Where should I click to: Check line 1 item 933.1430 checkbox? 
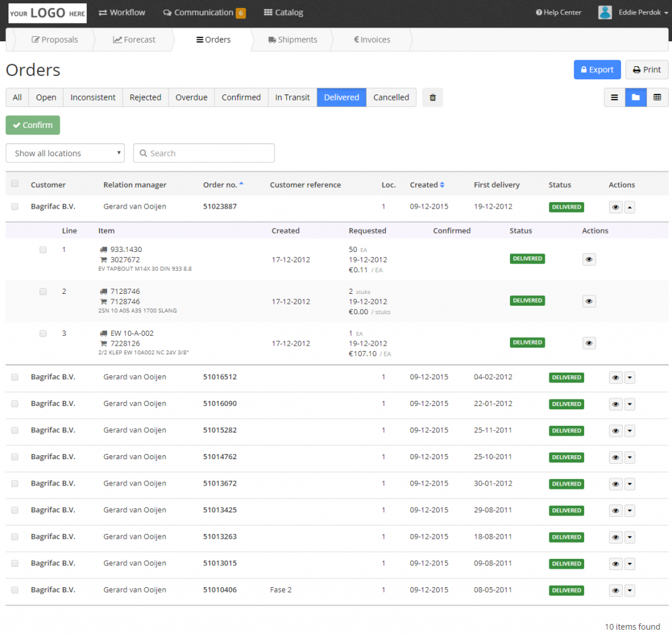pos(43,249)
